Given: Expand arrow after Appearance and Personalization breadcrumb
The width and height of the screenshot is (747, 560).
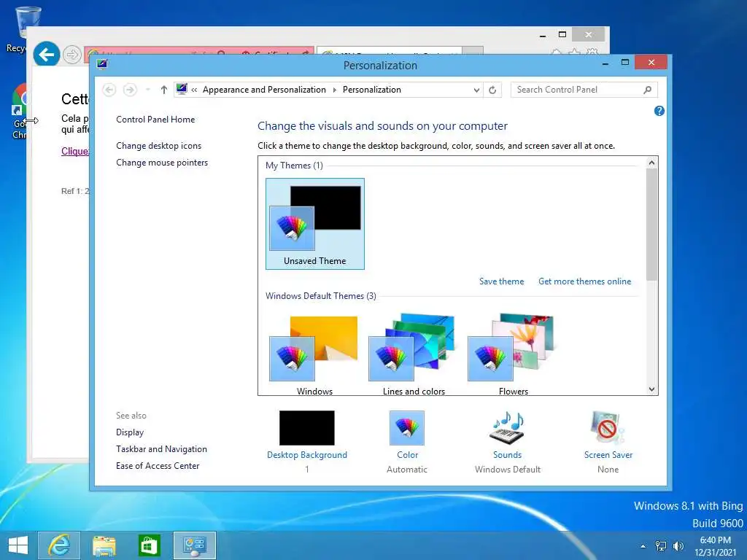Looking at the screenshot, I should click(x=334, y=90).
